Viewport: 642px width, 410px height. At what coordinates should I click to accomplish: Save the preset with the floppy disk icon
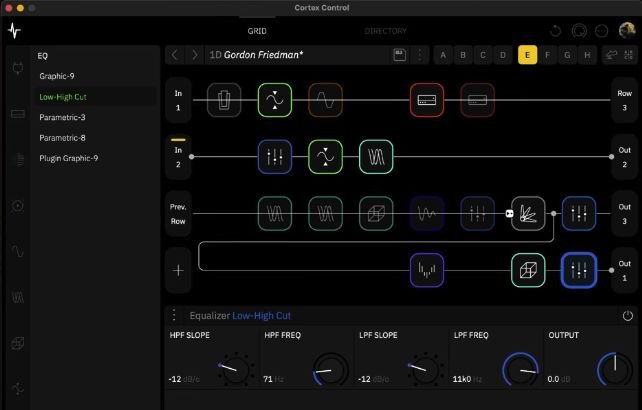coord(400,55)
